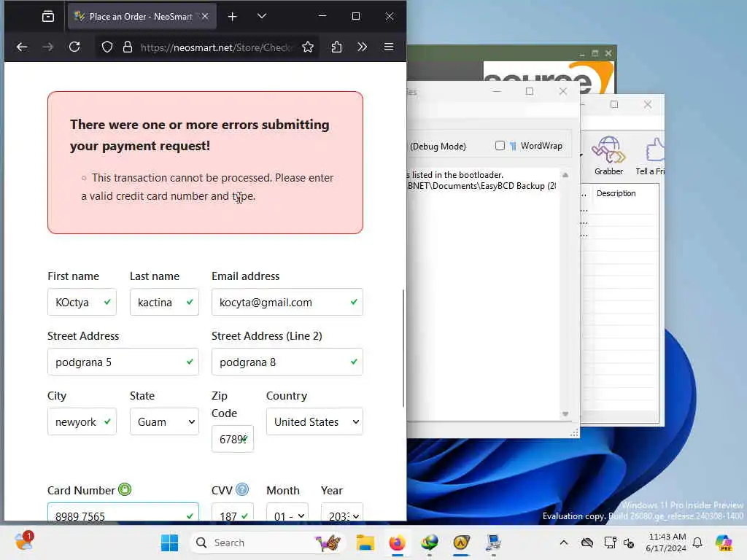Open a new browser tab with plus
This screenshot has height=560, width=747.
pyautogui.click(x=232, y=17)
